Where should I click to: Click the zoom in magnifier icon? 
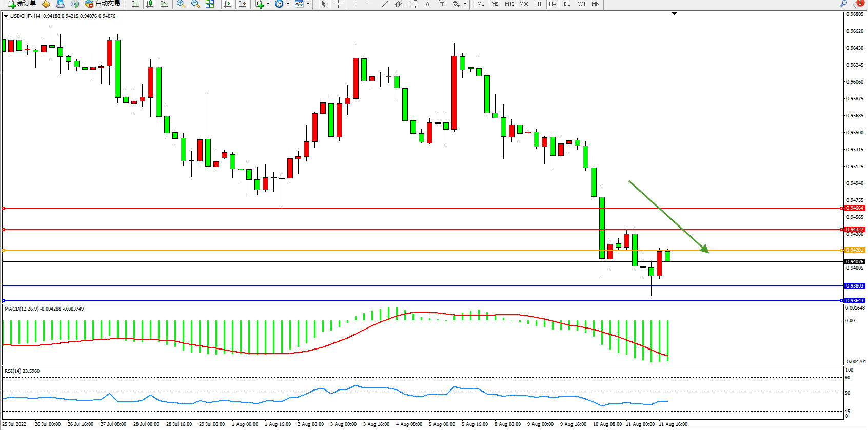pyautogui.click(x=181, y=4)
